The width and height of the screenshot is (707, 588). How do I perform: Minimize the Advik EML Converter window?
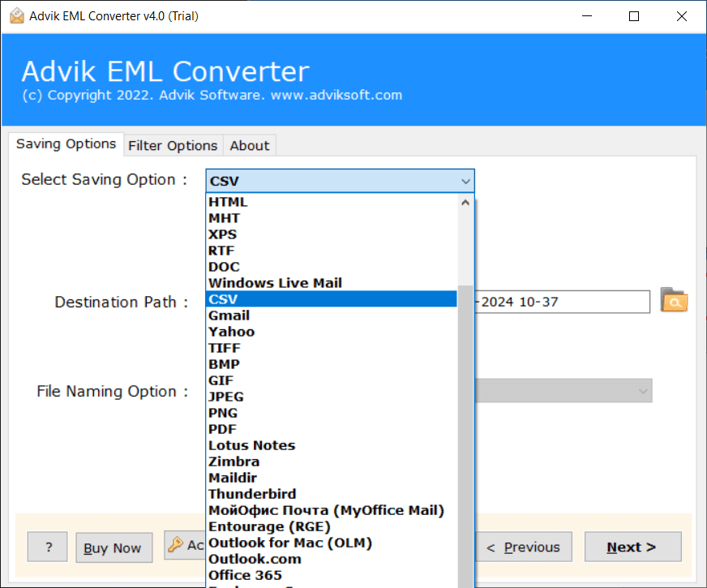[x=587, y=16]
